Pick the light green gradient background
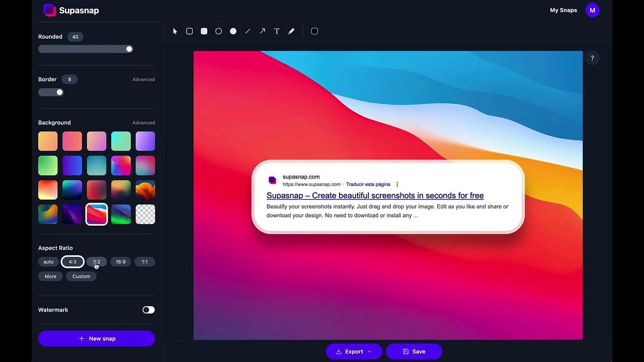This screenshot has height=362, width=644. tap(48, 165)
